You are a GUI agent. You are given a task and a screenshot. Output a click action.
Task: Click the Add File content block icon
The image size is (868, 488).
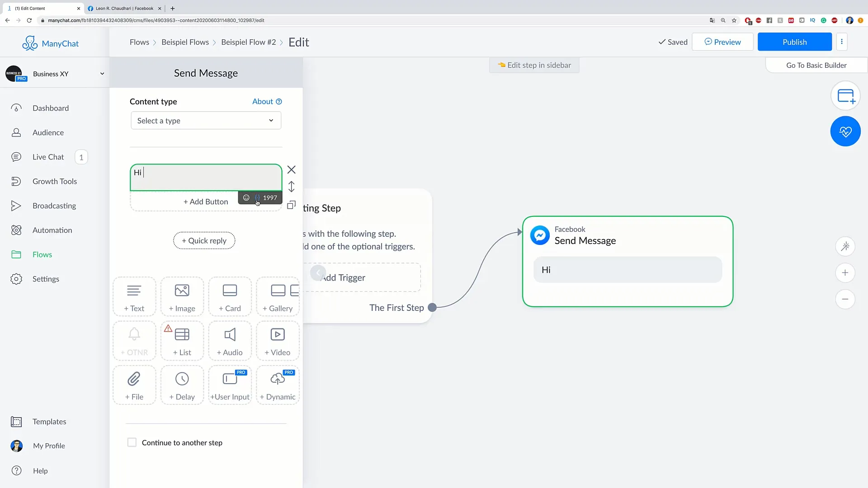pos(134,384)
